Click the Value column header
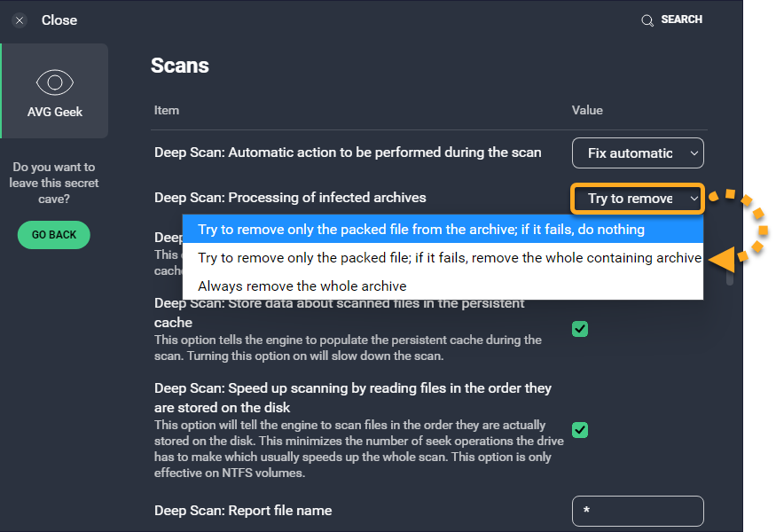Image resolution: width=776 pixels, height=532 pixels. 587,111
